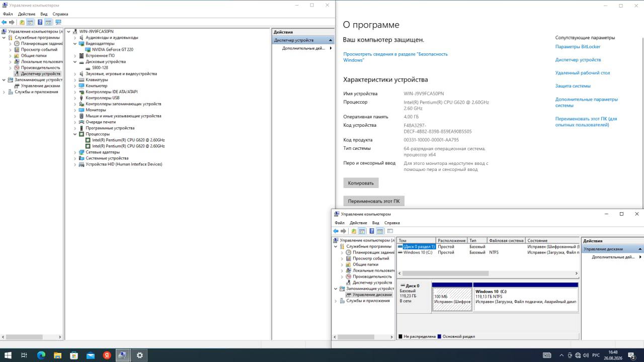This screenshot has height=362, width=644.
Task: Open Task View from the taskbar
Action: click(x=24, y=355)
